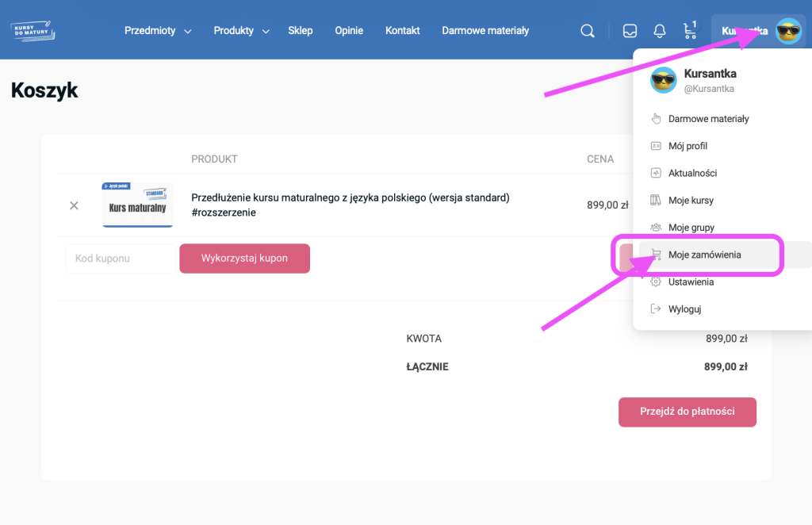This screenshot has height=525, width=812.
Task: Go to Ustawienia in user menu
Action: tap(691, 282)
